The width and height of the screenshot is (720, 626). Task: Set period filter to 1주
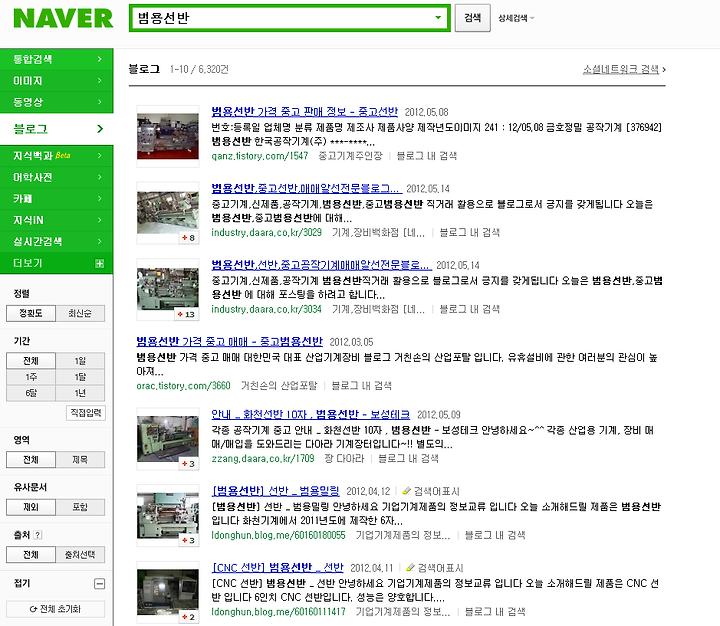(31, 377)
